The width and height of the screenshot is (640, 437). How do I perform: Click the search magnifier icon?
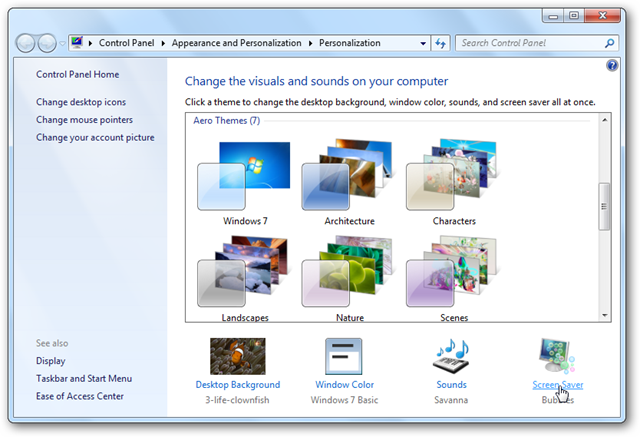coord(609,43)
